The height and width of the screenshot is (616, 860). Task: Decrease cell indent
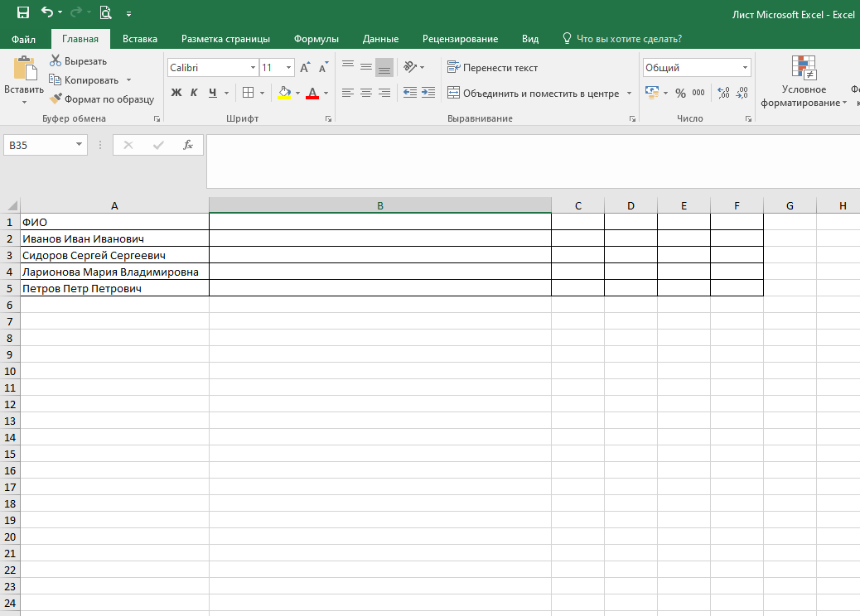[410, 93]
